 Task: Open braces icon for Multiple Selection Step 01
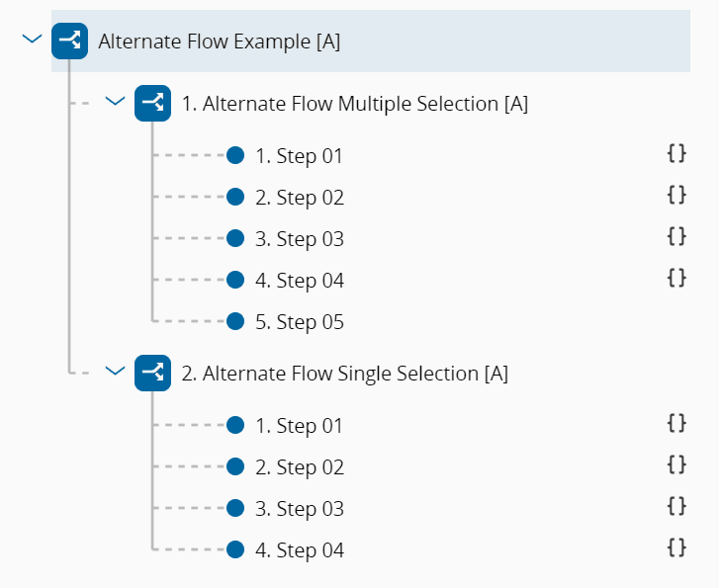(676, 153)
